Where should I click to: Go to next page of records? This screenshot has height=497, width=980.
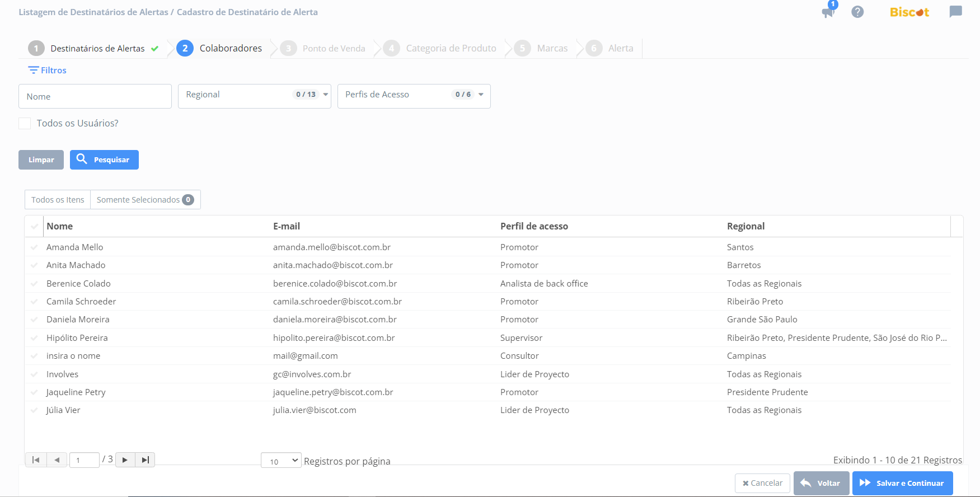tap(125, 460)
